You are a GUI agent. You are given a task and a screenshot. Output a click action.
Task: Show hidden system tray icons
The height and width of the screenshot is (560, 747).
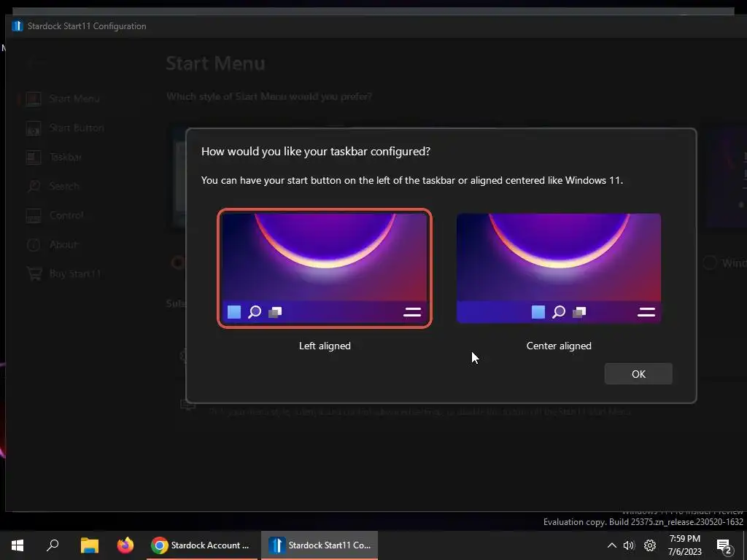coord(612,545)
